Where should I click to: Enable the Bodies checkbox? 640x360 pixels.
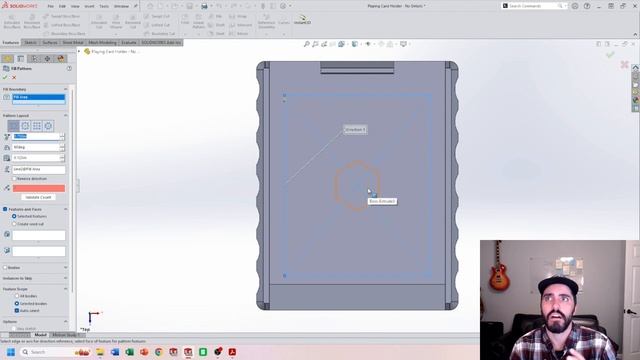[5, 268]
